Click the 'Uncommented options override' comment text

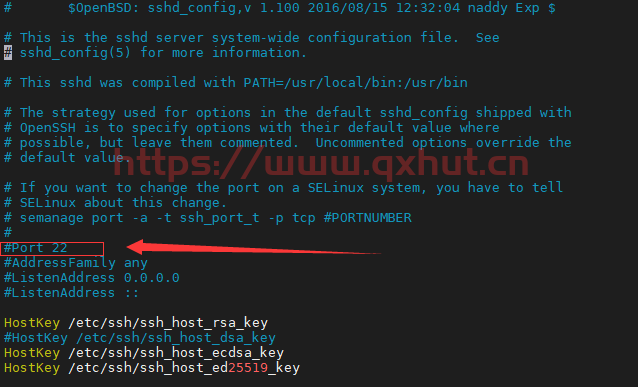pos(427,143)
